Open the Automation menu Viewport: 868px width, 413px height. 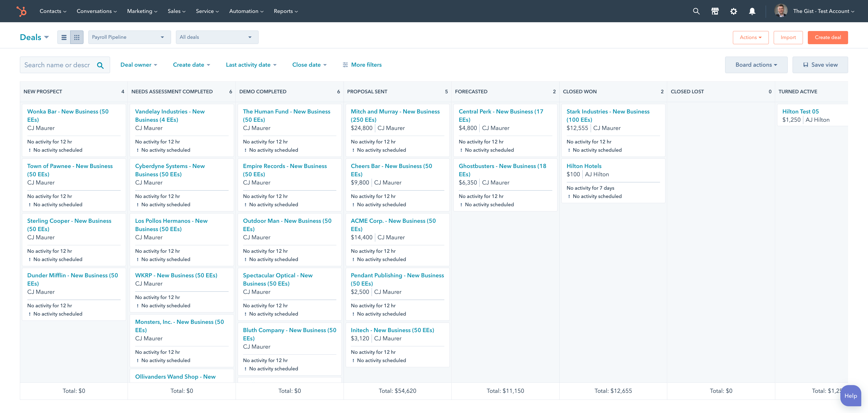[x=246, y=11]
